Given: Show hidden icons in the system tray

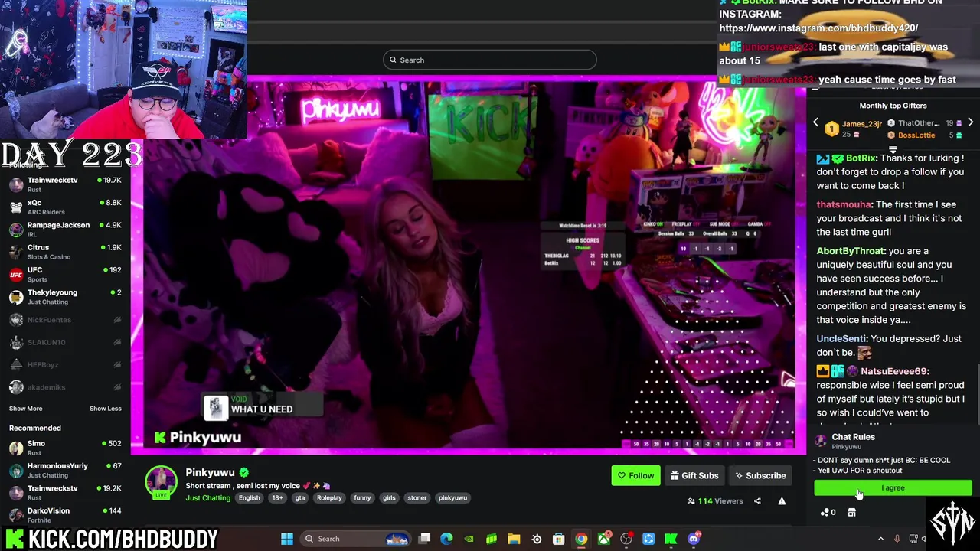Looking at the screenshot, I should pos(880,539).
